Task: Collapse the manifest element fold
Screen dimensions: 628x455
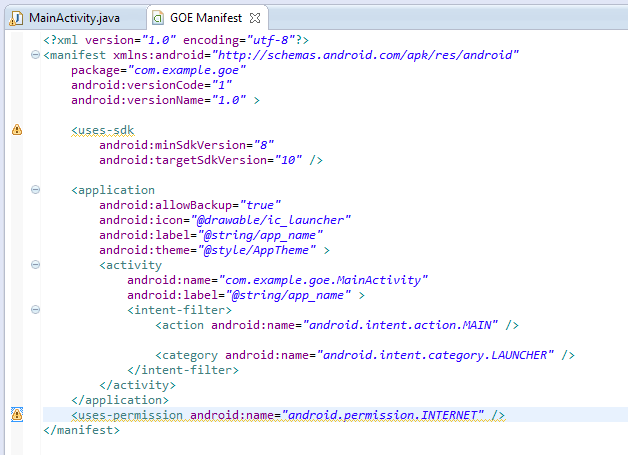Action: [x=35, y=54]
